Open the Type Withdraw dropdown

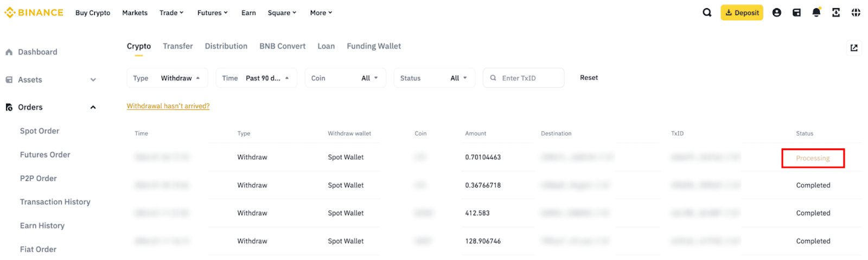[167, 78]
